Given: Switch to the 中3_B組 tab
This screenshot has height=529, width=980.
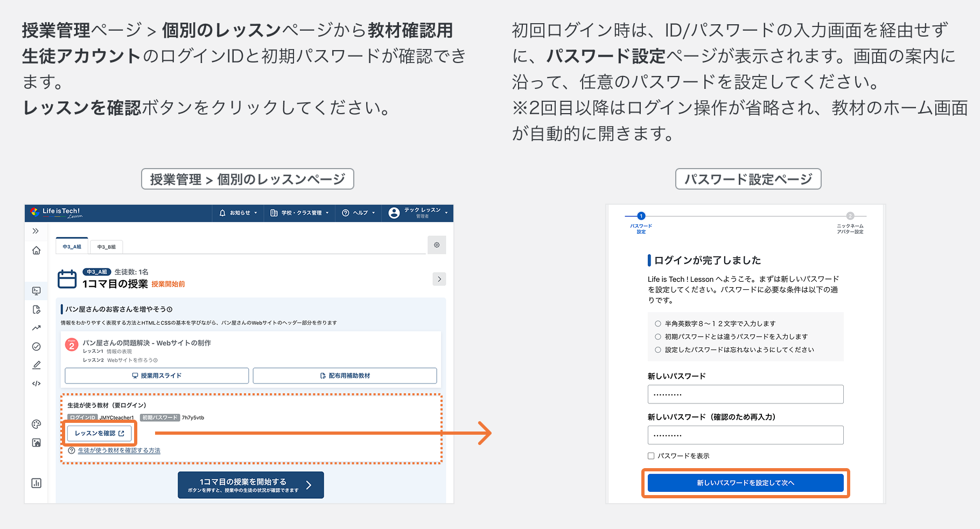Looking at the screenshot, I should pyautogui.click(x=106, y=246).
